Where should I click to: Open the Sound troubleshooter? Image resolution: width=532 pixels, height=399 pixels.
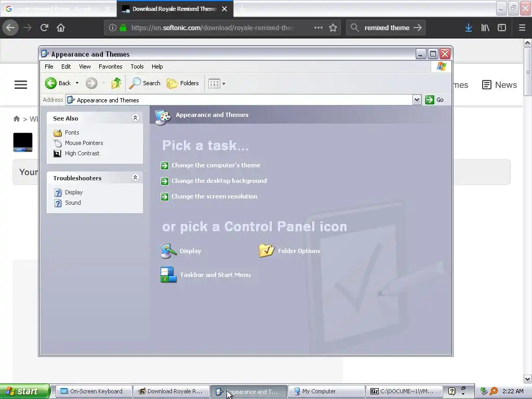point(73,203)
